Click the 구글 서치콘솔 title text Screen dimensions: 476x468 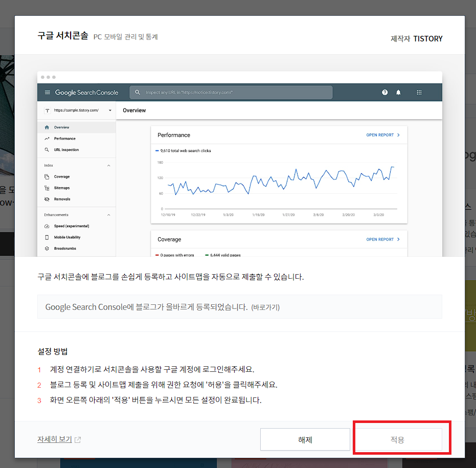click(x=63, y=35)
